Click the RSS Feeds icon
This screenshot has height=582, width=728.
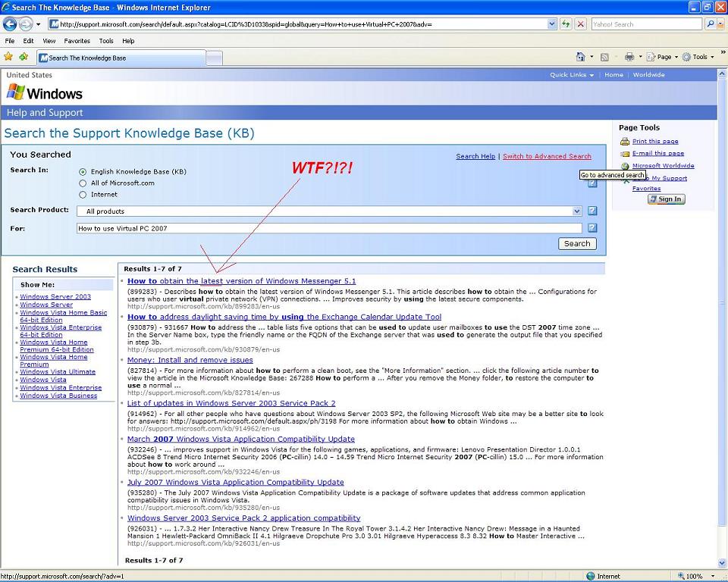tap(604, 57)
